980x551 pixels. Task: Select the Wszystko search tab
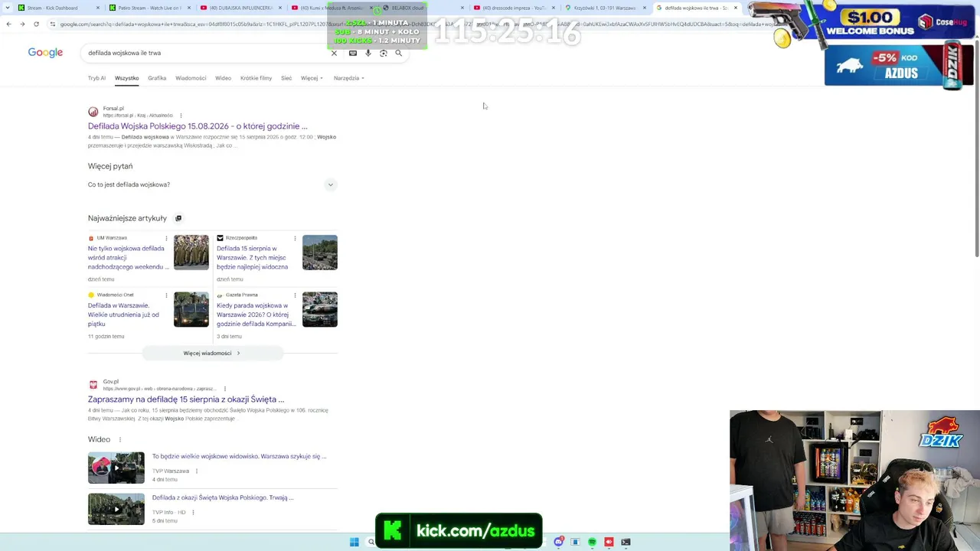coord(127,78)
